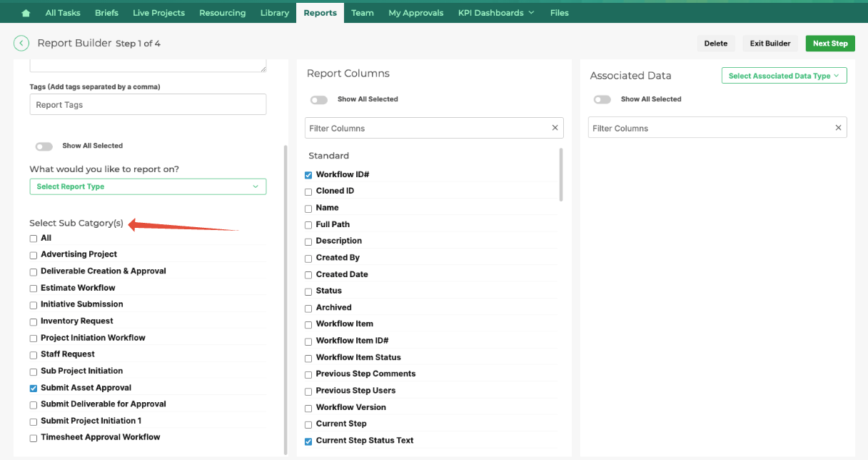
Task: Check Current Step column checkbox
Action: (x=308, y=425)
